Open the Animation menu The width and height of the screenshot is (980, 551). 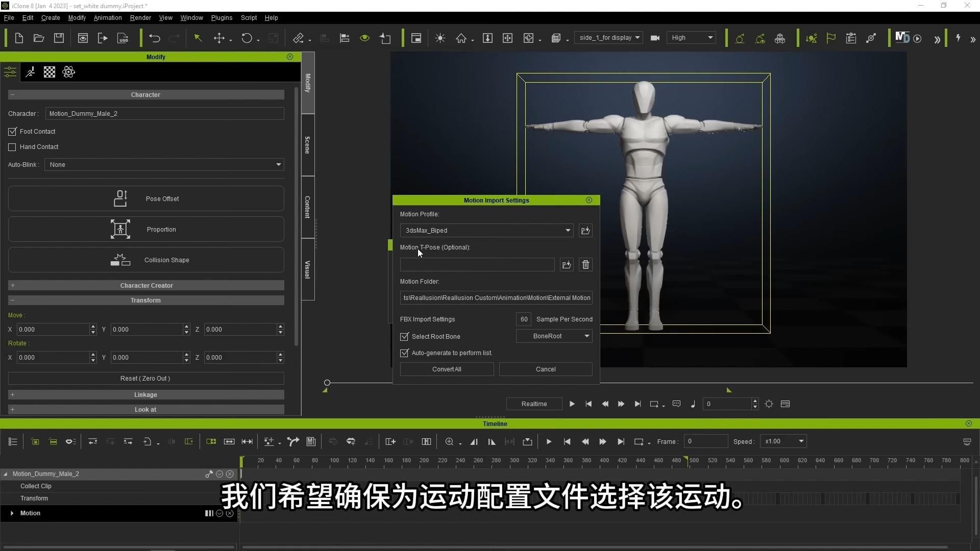pyautogui.click(x=107, y=17)
